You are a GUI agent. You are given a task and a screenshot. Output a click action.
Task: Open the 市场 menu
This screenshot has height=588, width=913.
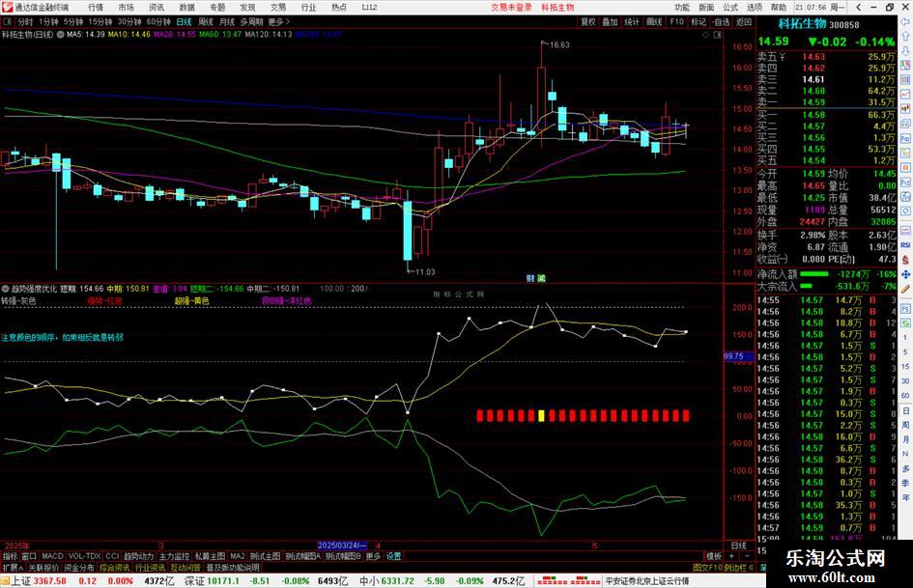coord(126,7)
